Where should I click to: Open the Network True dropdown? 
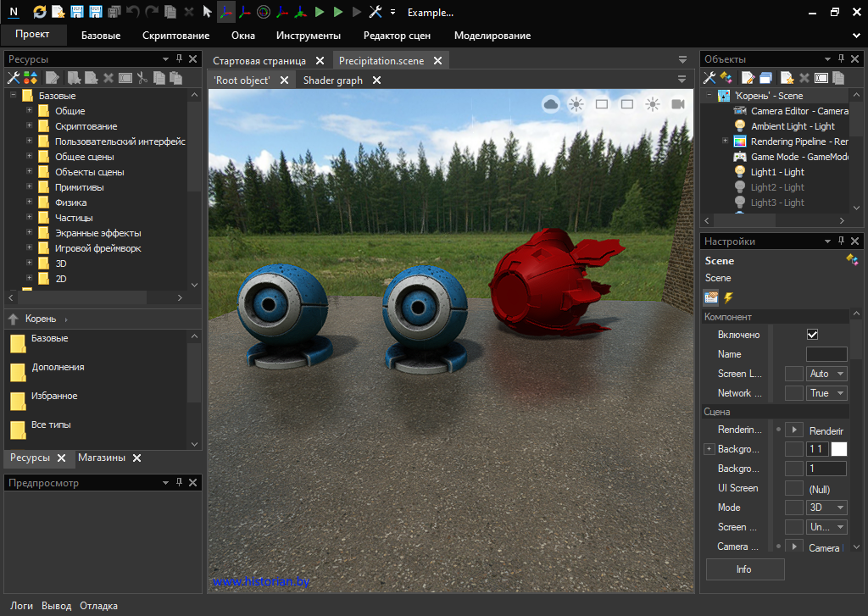click(x=827, y=393)
